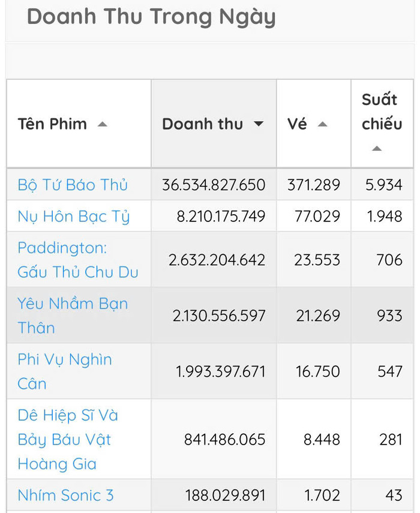Toggle ascending order for Vé column
Image resolution: width=420 pixels, height=513 pixels.
click(x=323, y=125)
